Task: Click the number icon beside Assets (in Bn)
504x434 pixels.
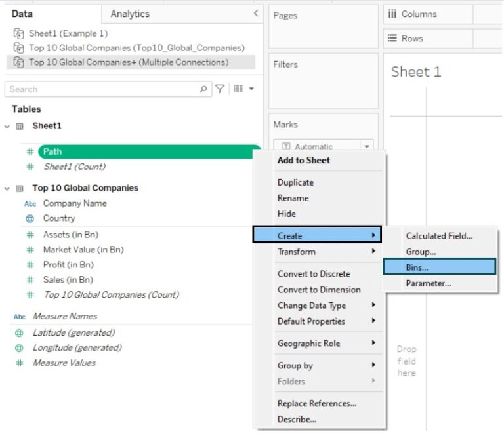Action: click(x=30, y=235)
